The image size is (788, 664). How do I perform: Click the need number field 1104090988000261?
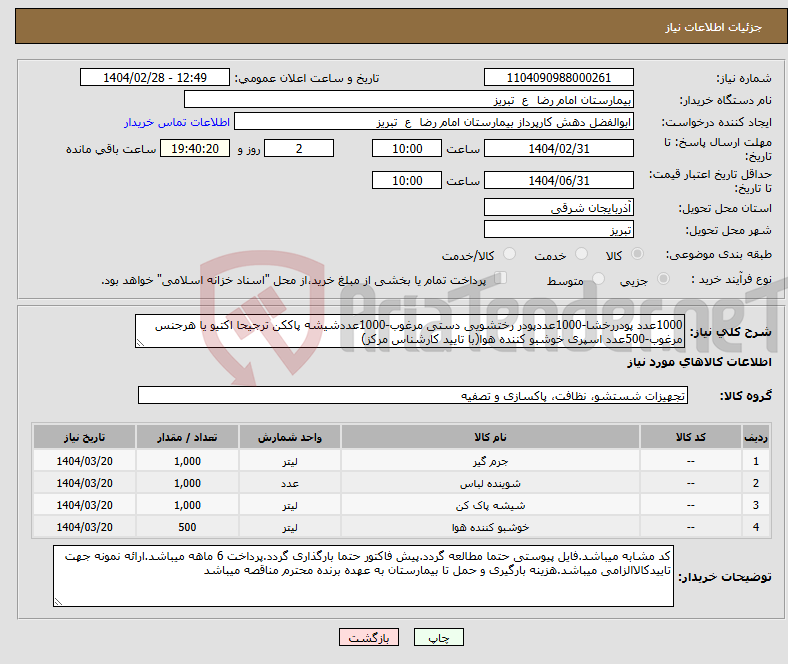pyautogui.click(x=558, y=77)
